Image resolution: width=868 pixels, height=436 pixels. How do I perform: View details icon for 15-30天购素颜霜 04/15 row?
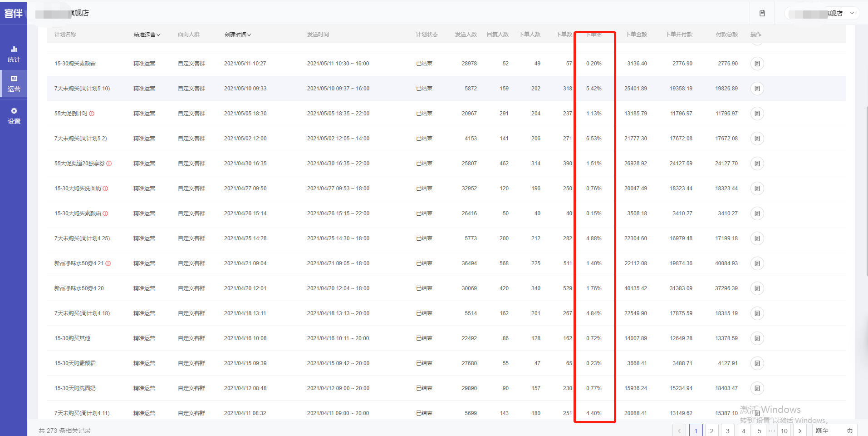pyautogui.click(x=757, y=363)
